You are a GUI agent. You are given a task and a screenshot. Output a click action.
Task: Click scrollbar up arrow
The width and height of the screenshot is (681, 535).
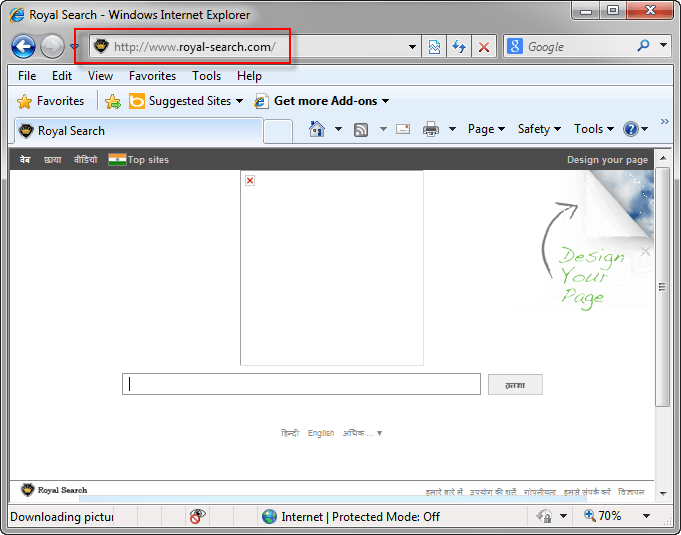(x=663, y=158)
